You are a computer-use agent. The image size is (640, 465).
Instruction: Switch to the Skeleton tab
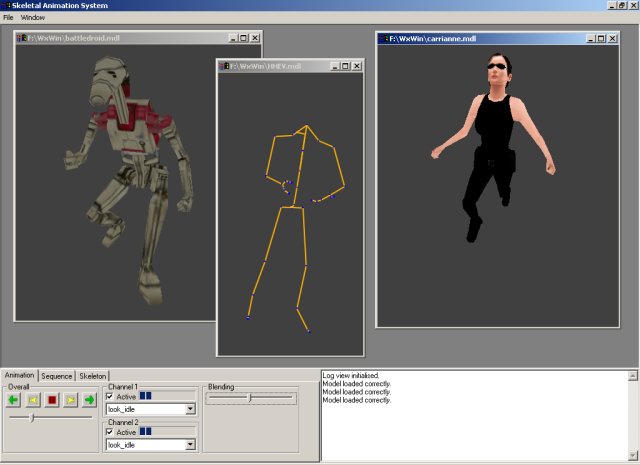93,376
